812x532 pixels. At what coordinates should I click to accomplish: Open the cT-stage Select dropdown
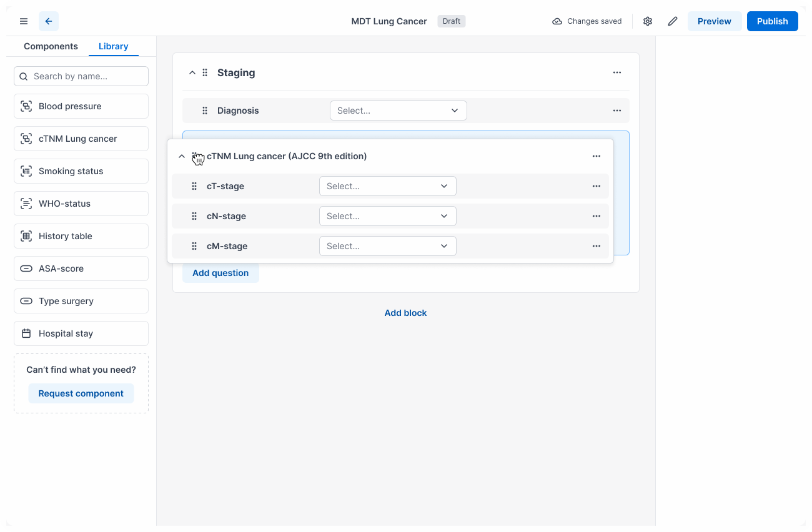point(388,186)
